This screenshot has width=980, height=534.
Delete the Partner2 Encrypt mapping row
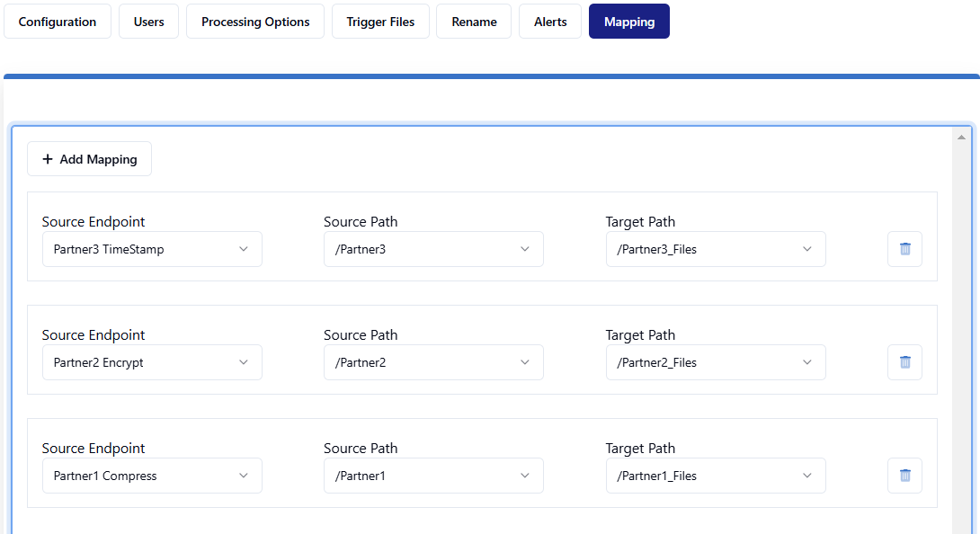pyautogui.click(x=904, y=362)
